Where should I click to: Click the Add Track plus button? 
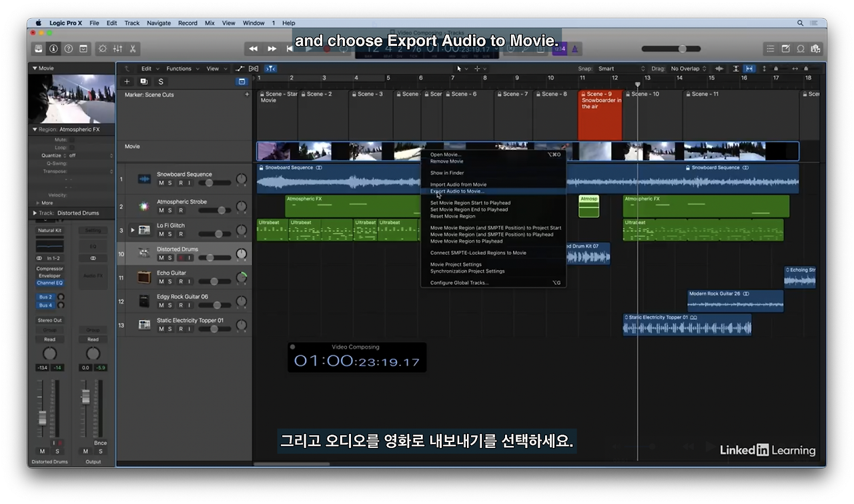(x=127, y=81)
